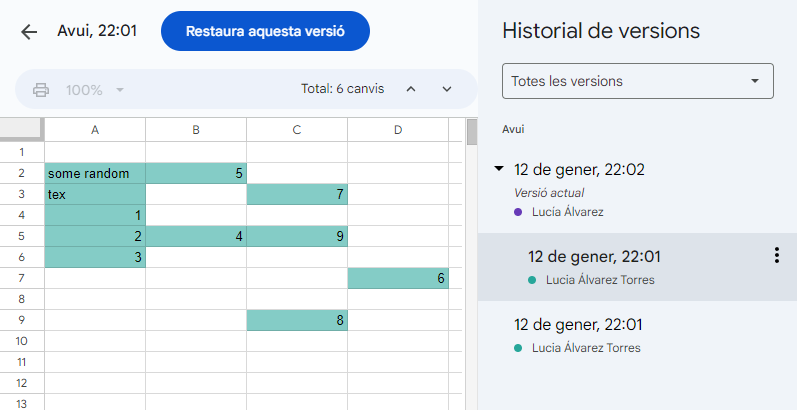Click the back arrow to exit version history
Screen dimensions: 797x410
coord(29,31)
